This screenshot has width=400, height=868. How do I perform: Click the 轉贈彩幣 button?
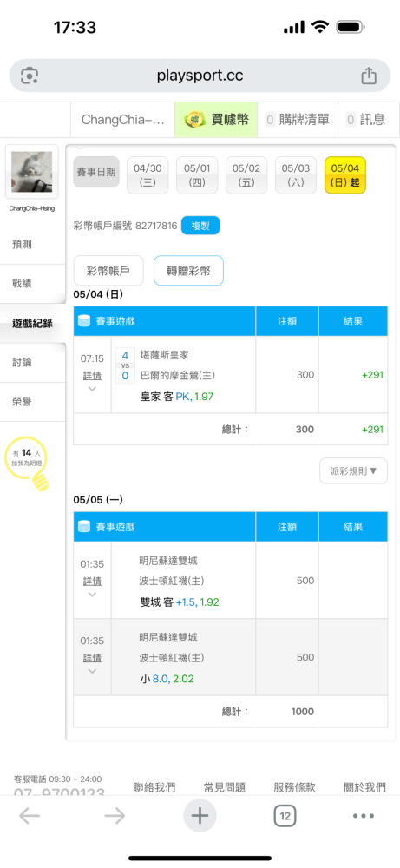188,271
